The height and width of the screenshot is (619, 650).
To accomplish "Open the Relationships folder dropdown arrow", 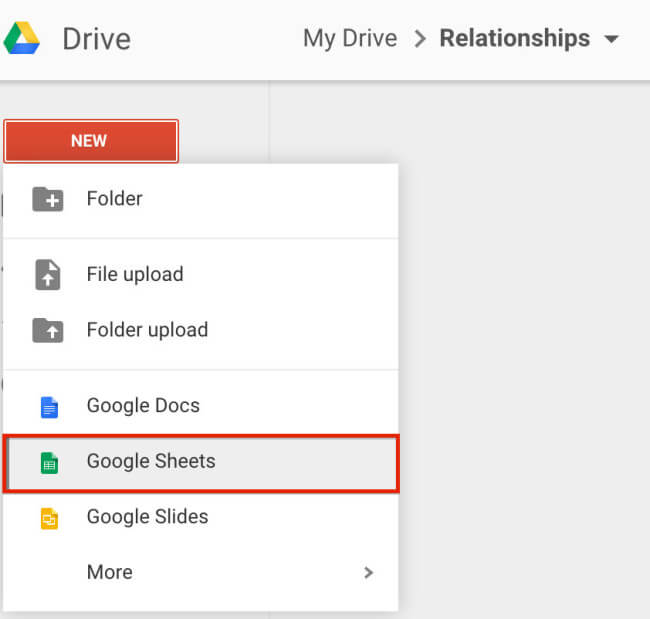I will (611, 39).
